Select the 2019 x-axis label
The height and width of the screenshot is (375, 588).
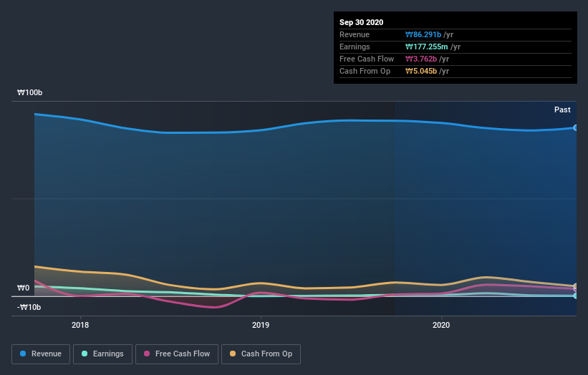(261, 325)
